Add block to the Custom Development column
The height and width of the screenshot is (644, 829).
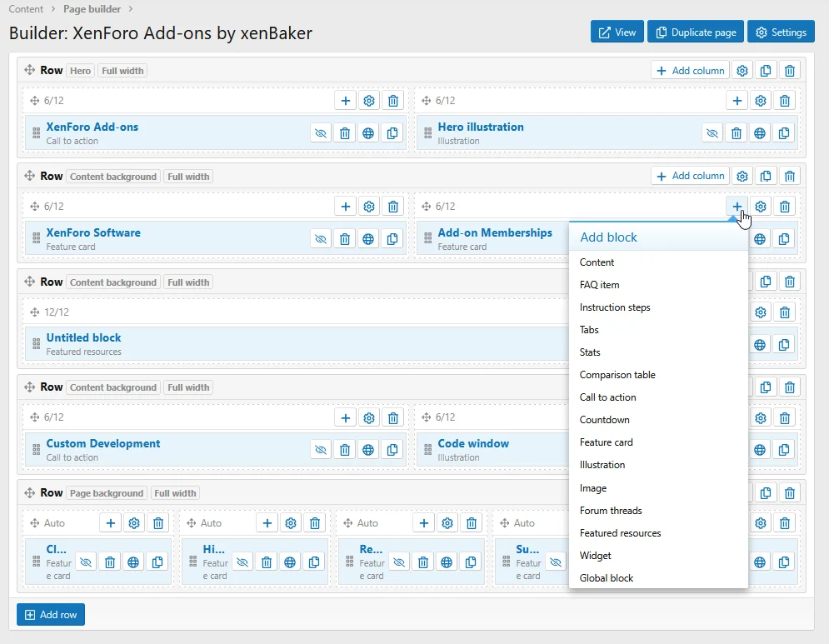[x=345, y=417]
